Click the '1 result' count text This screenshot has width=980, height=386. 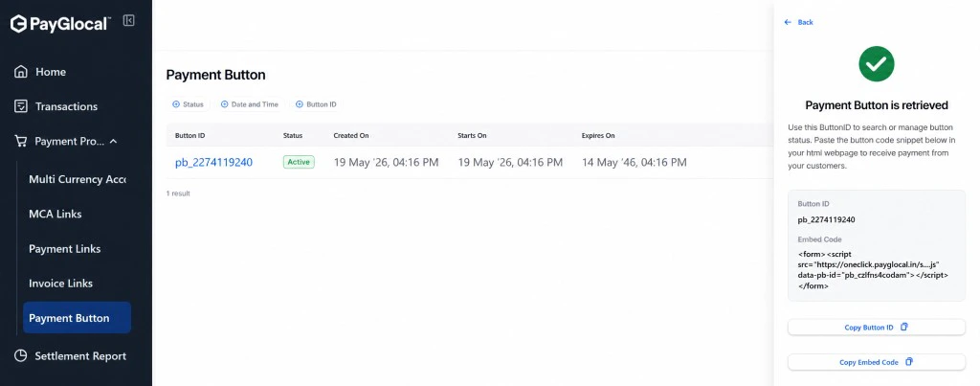(x=178, y=193)
